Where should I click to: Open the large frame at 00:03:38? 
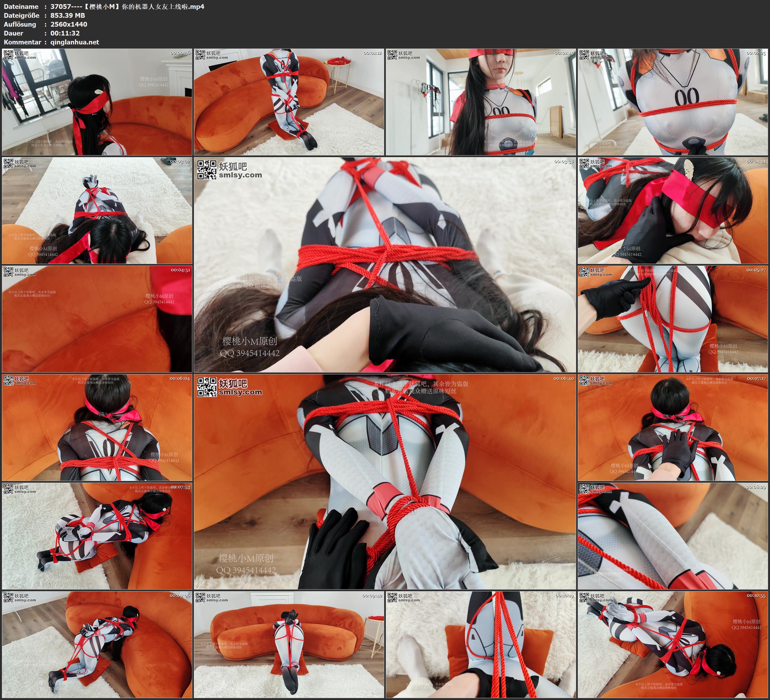coord(385,264)
